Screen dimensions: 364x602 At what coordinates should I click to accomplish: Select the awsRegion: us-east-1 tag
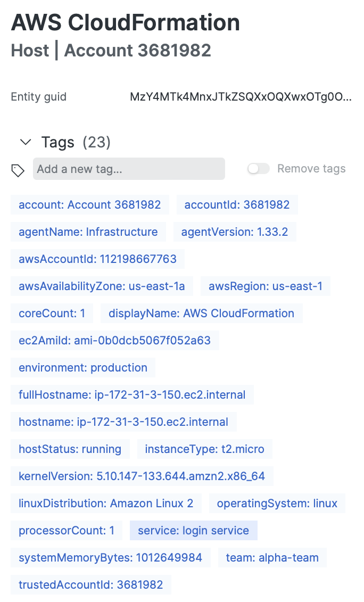pos(266,286)
